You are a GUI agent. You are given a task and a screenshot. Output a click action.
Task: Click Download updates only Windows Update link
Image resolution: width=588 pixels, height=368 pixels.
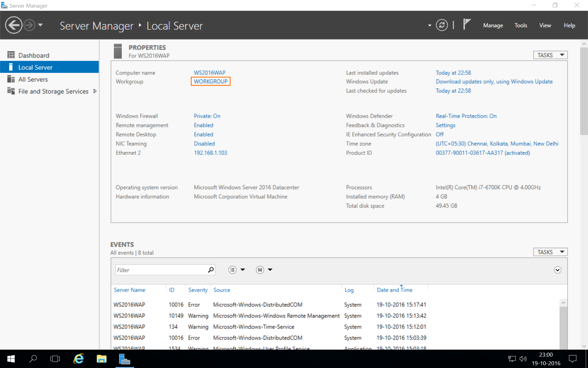pos(494,82)
